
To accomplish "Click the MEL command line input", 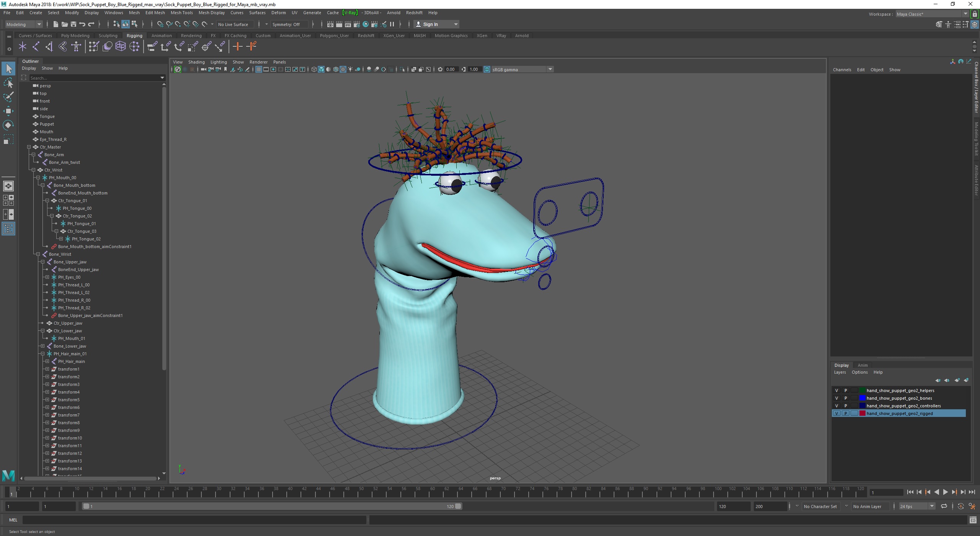I will [194, 520].
